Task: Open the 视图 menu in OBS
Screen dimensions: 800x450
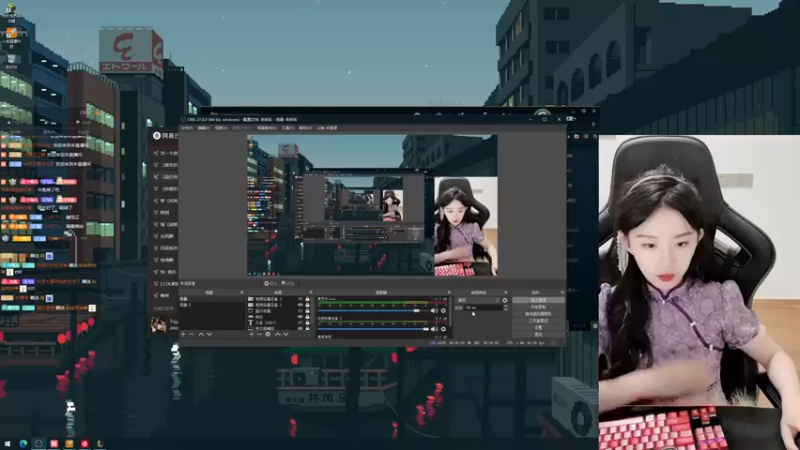Action: (220, 128)
